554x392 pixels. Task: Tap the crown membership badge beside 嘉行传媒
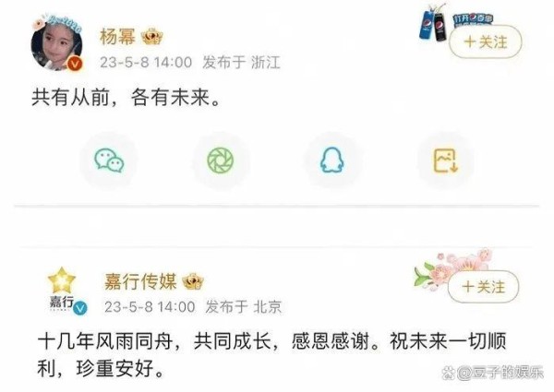(193, 281)
